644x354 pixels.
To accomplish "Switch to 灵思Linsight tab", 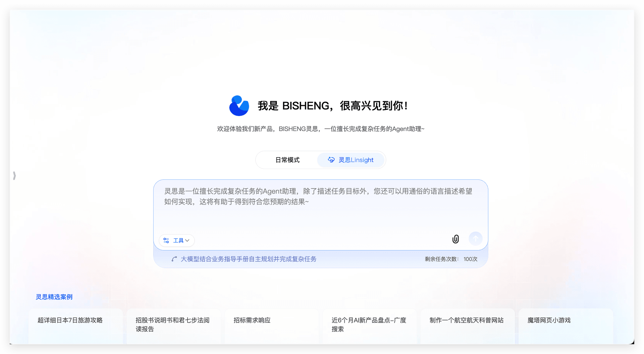I will click(351, 160).
